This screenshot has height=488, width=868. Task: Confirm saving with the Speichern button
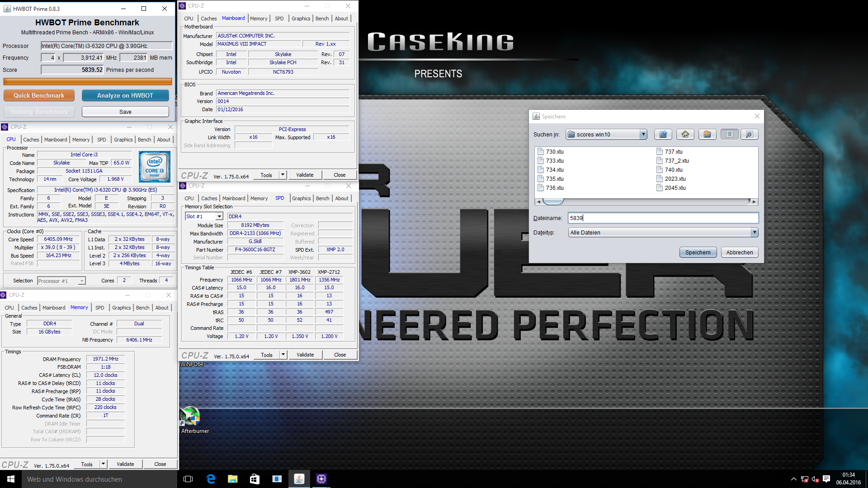coord(698,252)
